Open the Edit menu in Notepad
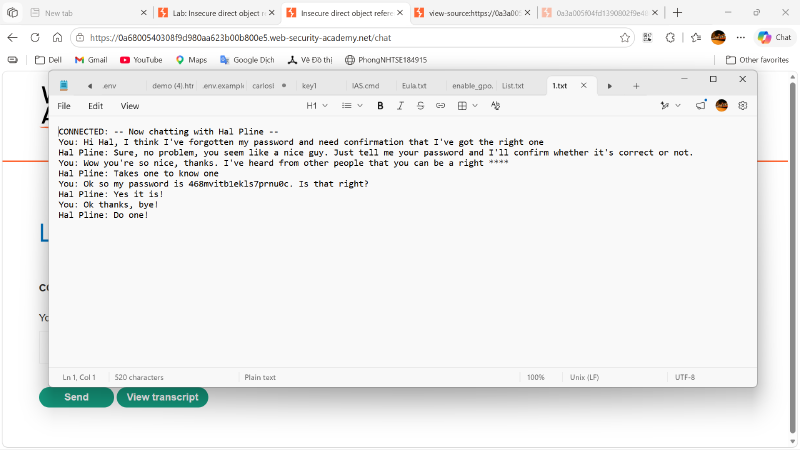The image size is (800, 450). click(x=95, y=106)
